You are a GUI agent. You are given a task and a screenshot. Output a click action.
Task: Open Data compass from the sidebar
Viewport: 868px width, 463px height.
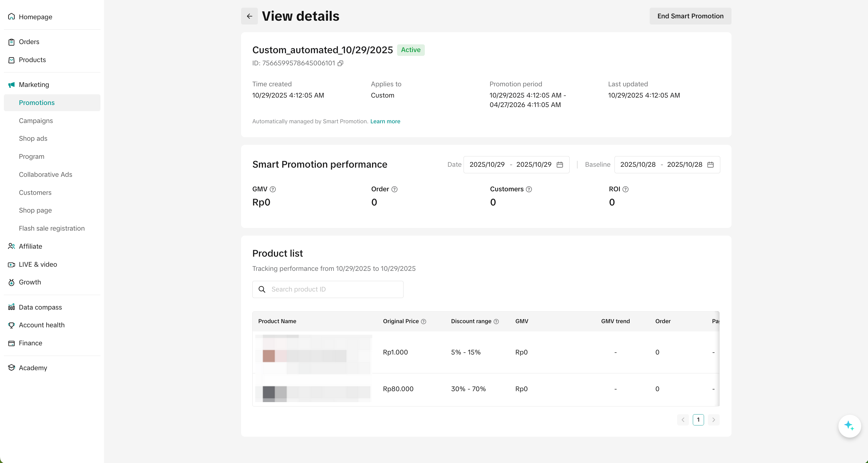(40, 307)
